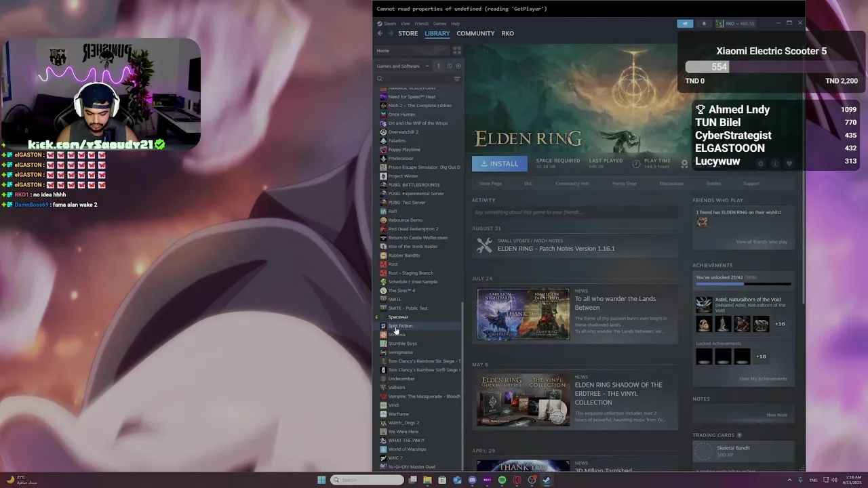Screen dimensions: 868x488
Task: Go back with Steam's back arrow
Action: (x=380, y=33)
